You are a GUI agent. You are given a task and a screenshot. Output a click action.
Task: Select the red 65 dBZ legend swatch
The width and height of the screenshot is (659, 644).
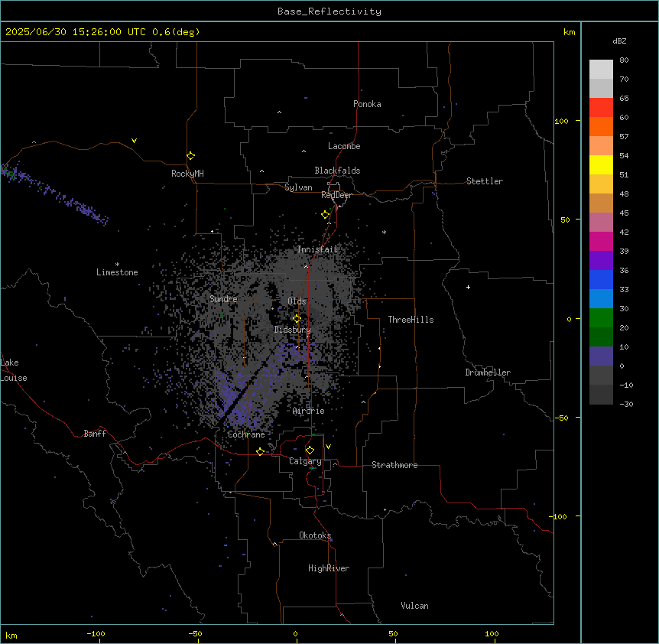click(601, 107)
